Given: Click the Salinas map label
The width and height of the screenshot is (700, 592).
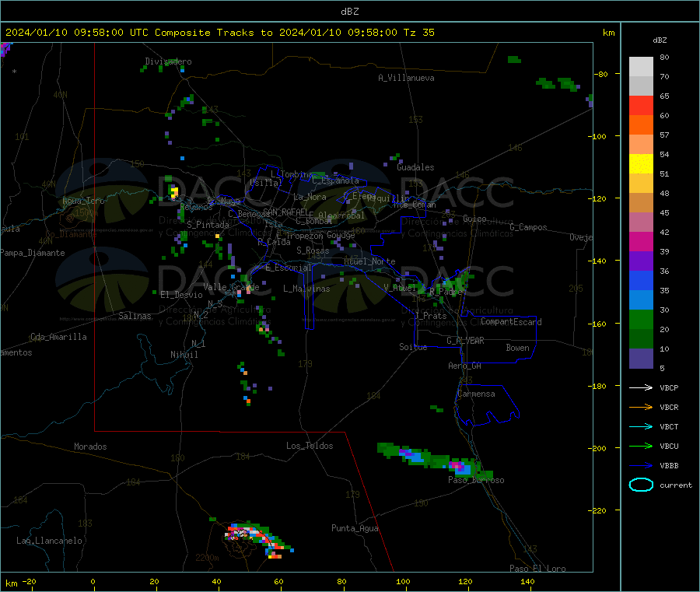Looking at the screenshot, I should [x=135, y=316].
